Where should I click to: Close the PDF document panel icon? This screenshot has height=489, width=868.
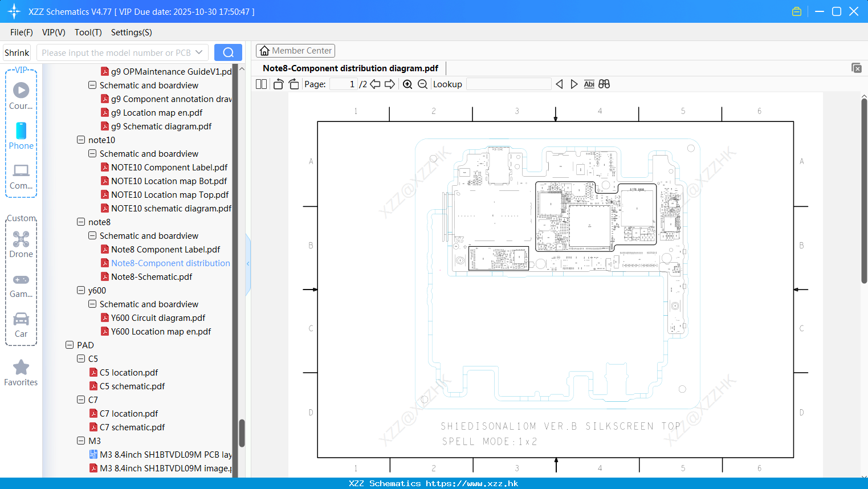857,68
